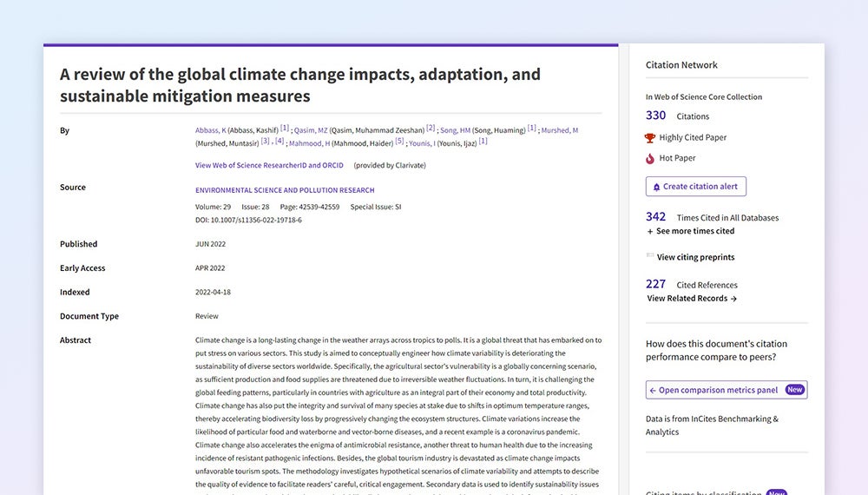Click the Highly Cited Paper trophy icon
The width and height of the screenshot is (868, 495).
pyautogui.click(x=650, y=138)
